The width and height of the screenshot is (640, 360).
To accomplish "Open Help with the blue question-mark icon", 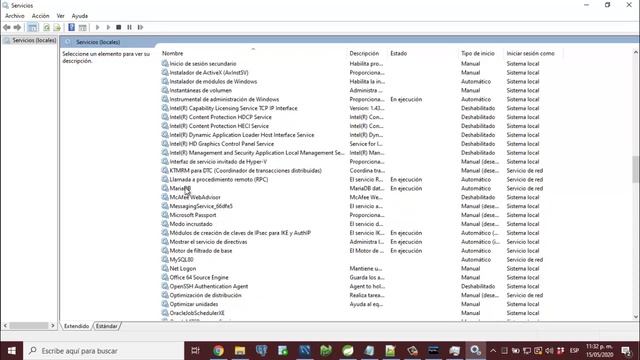I will pos(71,27).
